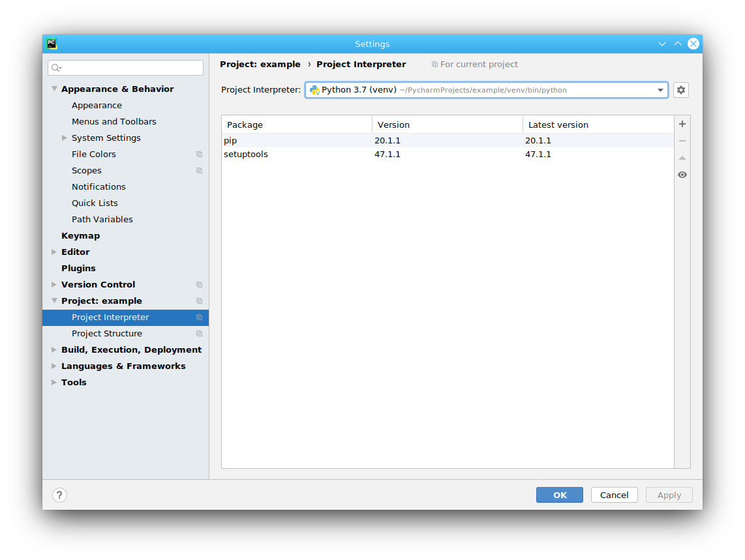Install a new package using the plus icon

tap(682, 124)
